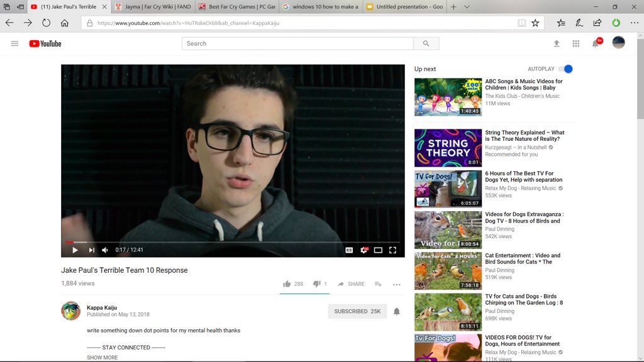
Task: Skip to the next video
Action: 91,250
